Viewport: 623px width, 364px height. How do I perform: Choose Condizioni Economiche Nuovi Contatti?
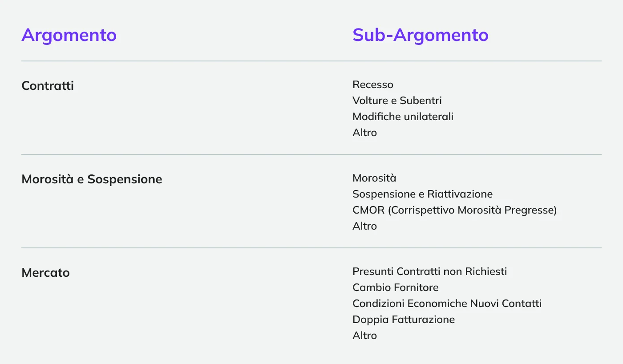coord(447,303)
